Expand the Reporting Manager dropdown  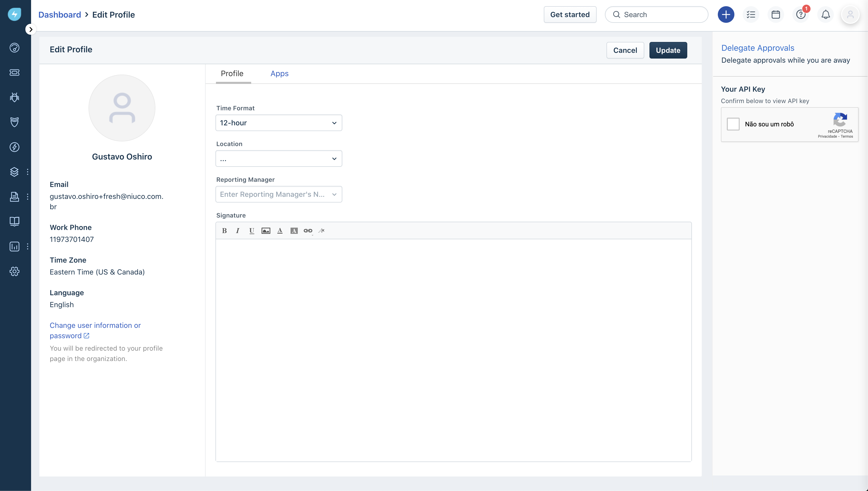(279, 194)
